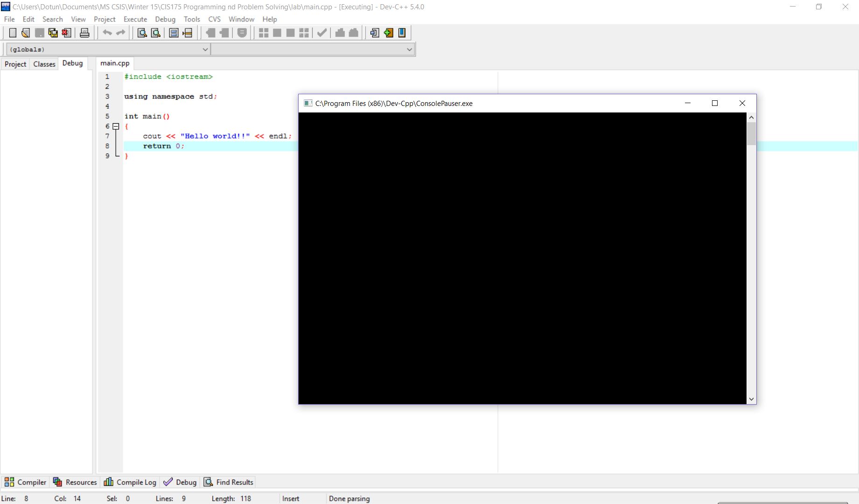
Task: Click inside the black console output area
Action: coord(523,258)
